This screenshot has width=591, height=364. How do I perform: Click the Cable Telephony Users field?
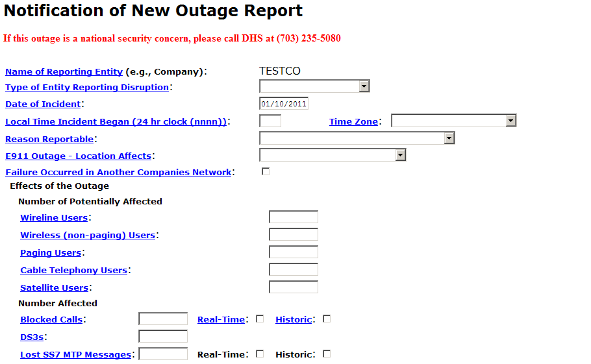294,269
